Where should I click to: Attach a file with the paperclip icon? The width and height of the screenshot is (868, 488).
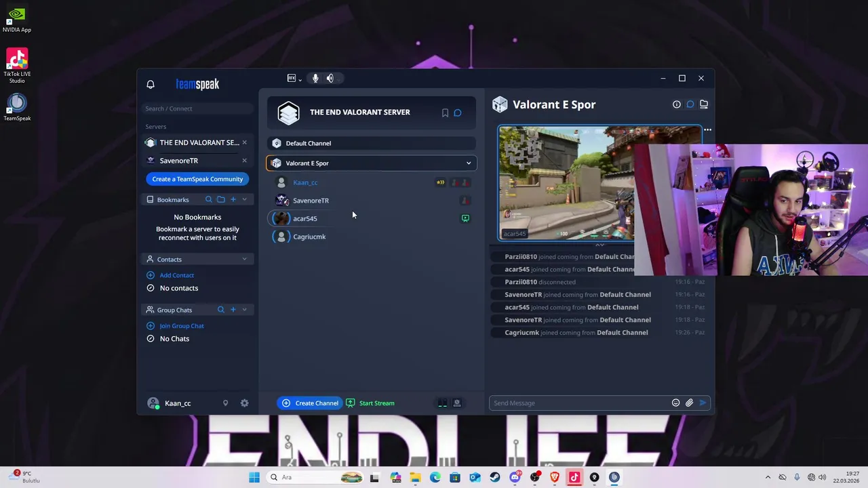pos(689,403)
